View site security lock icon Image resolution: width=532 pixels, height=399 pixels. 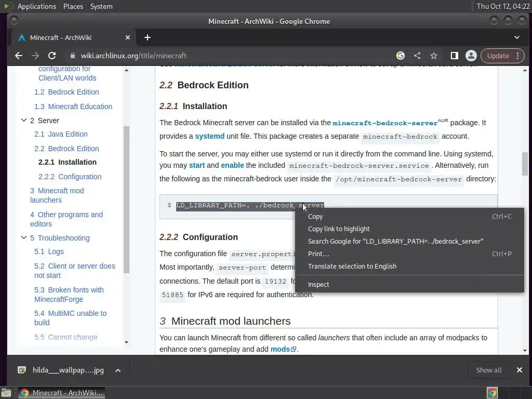(72, 56)
